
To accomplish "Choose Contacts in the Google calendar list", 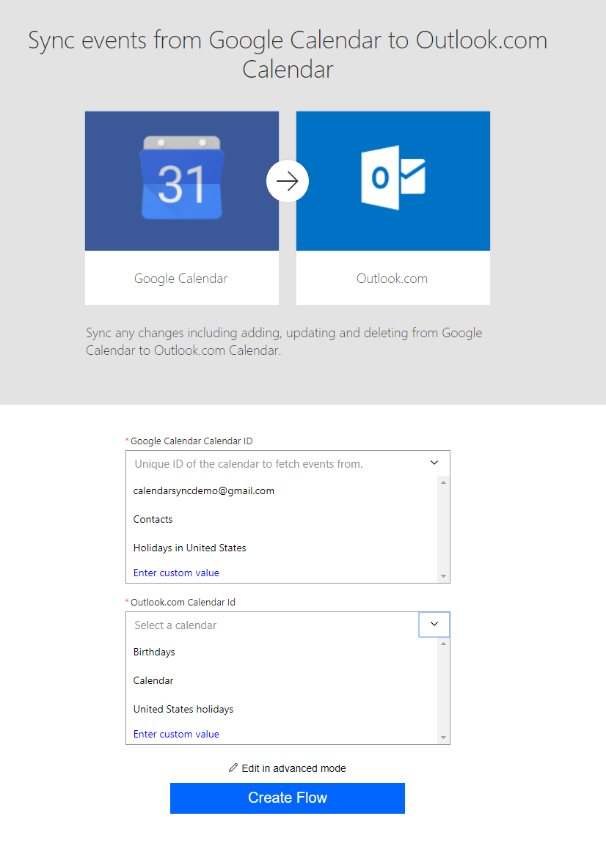I will coord(153,520).
